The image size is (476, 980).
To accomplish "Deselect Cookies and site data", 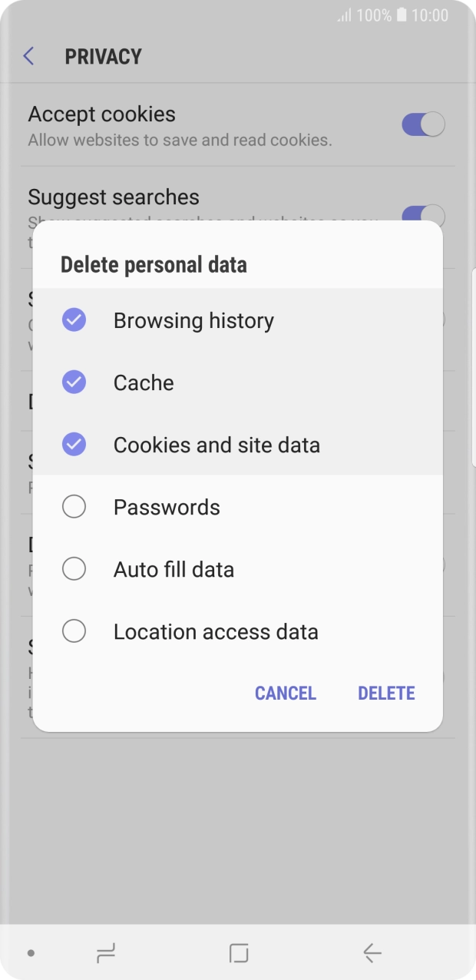I will pyautogui.click(x=74, y=444).
